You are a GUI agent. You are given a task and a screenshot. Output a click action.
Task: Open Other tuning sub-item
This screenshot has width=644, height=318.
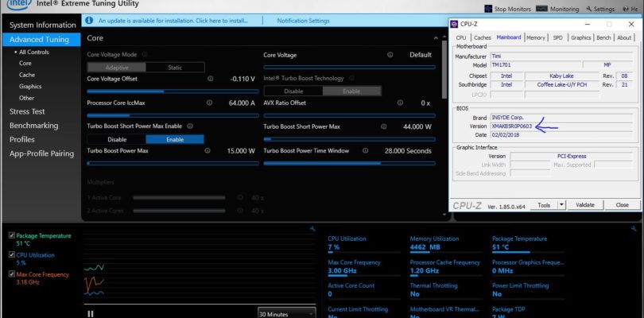(27, 98)
